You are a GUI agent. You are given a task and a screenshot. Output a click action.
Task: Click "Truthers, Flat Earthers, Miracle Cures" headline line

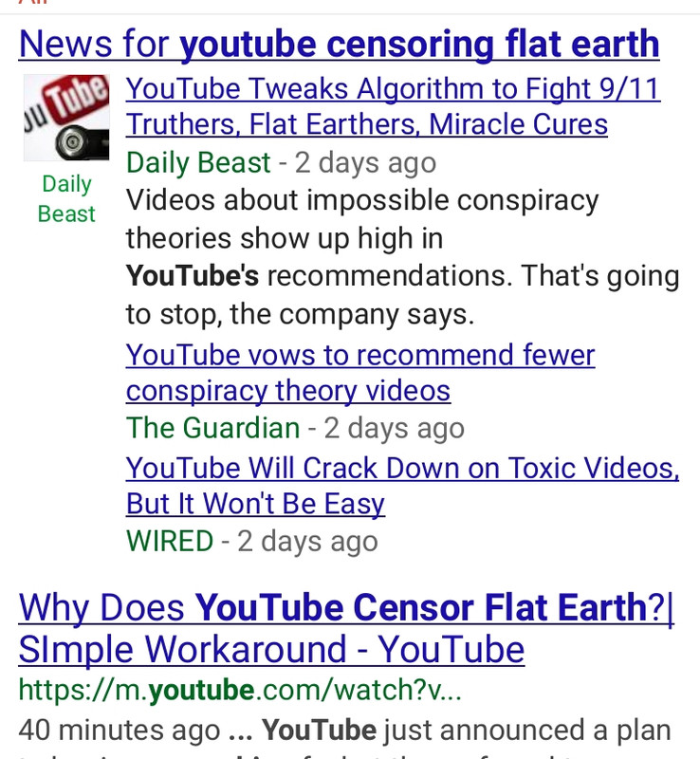366,125
